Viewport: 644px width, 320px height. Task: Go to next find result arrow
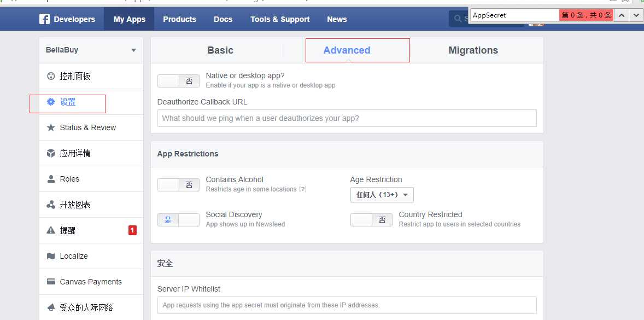[636, 15]
